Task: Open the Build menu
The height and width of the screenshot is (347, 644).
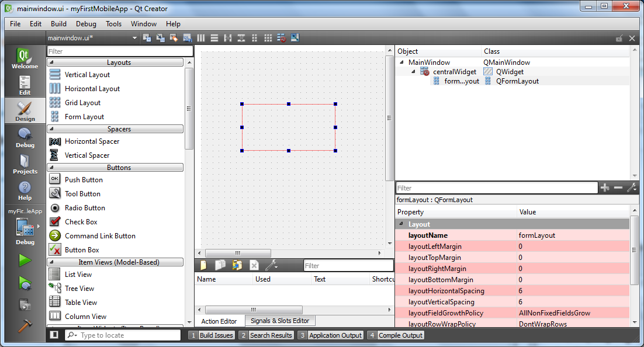Action: [59, 24]
